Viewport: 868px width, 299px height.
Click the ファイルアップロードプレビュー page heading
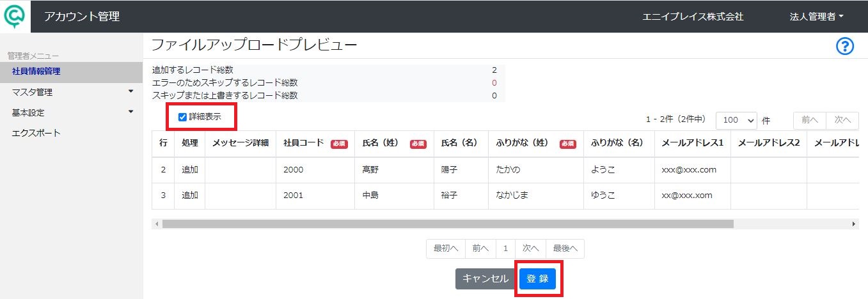[254, 45]
